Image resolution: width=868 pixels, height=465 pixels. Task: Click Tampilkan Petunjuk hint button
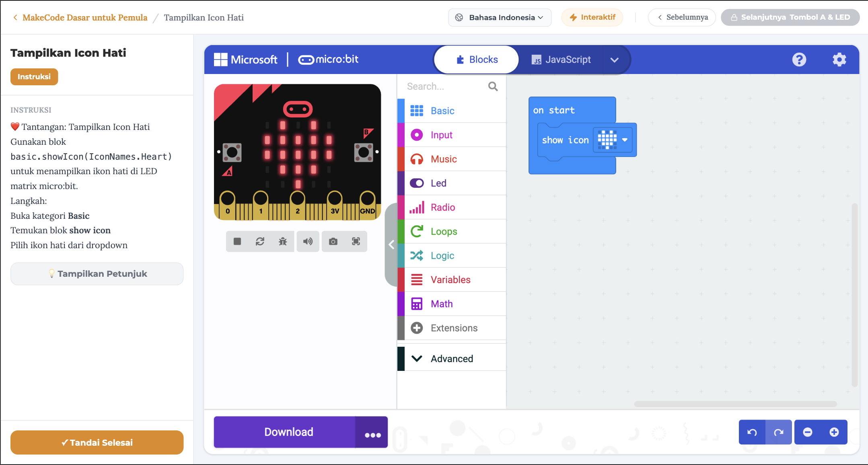coord(97,274)
